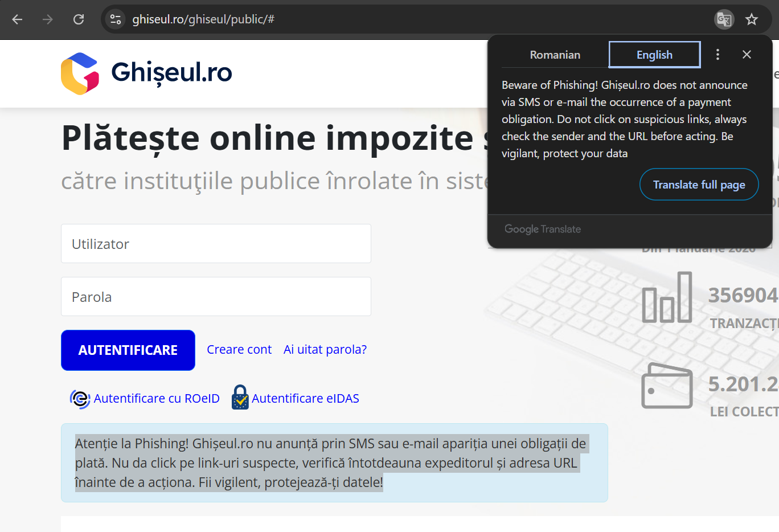This screenshot has height=532, width=779.
Task: Close the Google Translate popup
Action: 747,54
